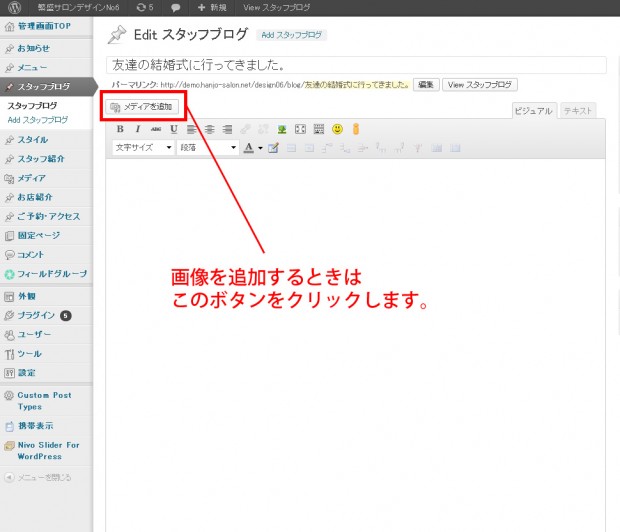Viewport: 620px width, 532px height.
Task: Click the Italic formatting icon
Action: 138,129
